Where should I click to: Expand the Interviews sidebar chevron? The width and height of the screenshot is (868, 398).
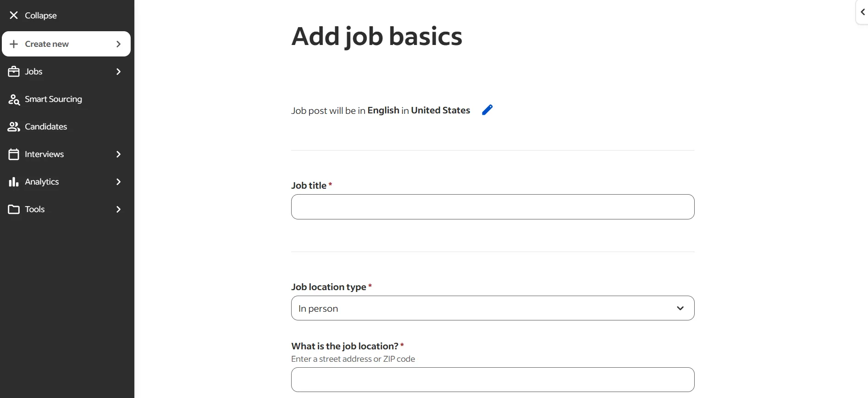118,154
